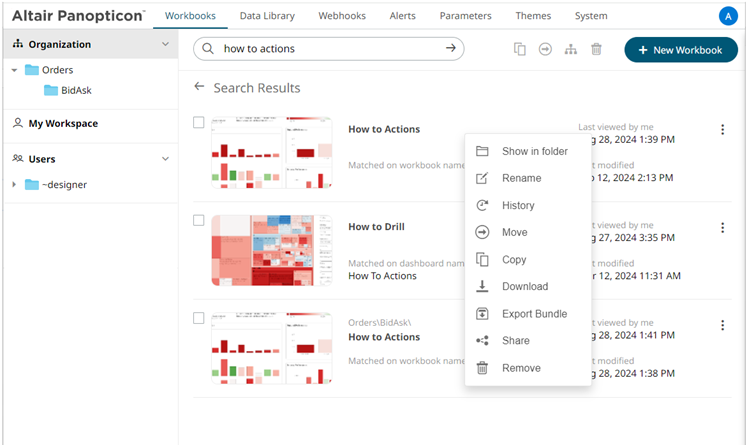Check the Orders\BidAsk How to Actions checkbox
The width and height of the screenshot is (747, 445).
199,318
